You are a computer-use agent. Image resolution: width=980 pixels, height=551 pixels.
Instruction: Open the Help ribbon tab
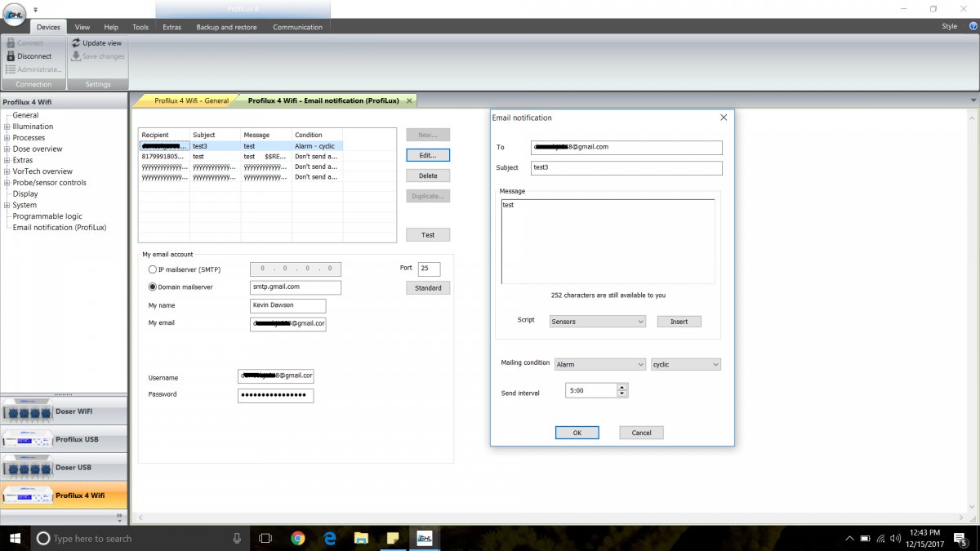[111, 27]
